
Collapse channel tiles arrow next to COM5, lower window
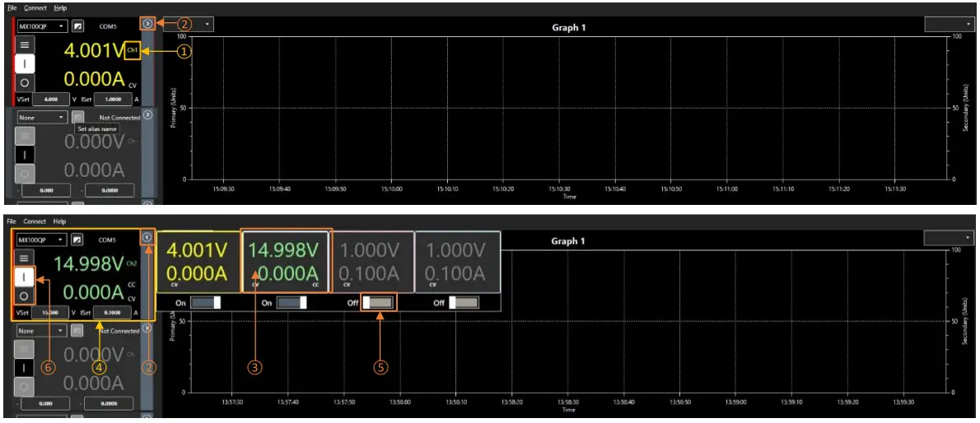pos(147,238)
